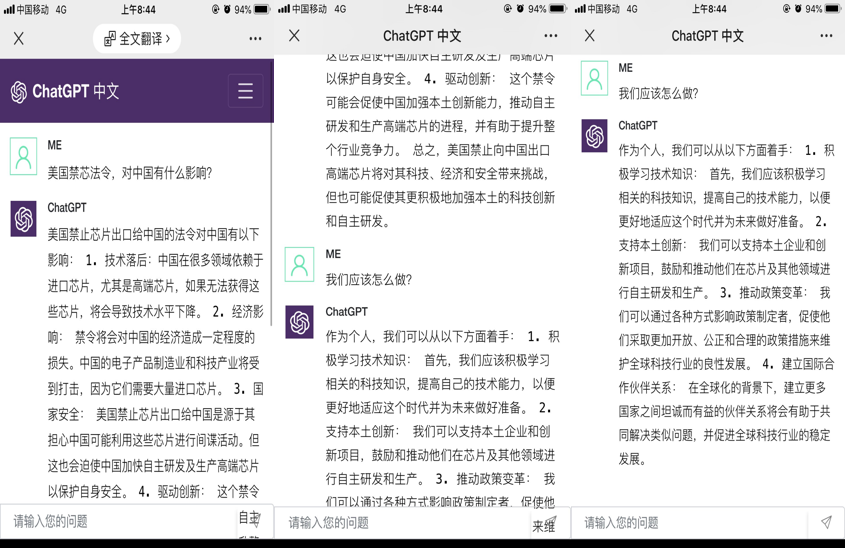
Task: Tap the 全文翻译 button in left screen
Action: [137, 39]
